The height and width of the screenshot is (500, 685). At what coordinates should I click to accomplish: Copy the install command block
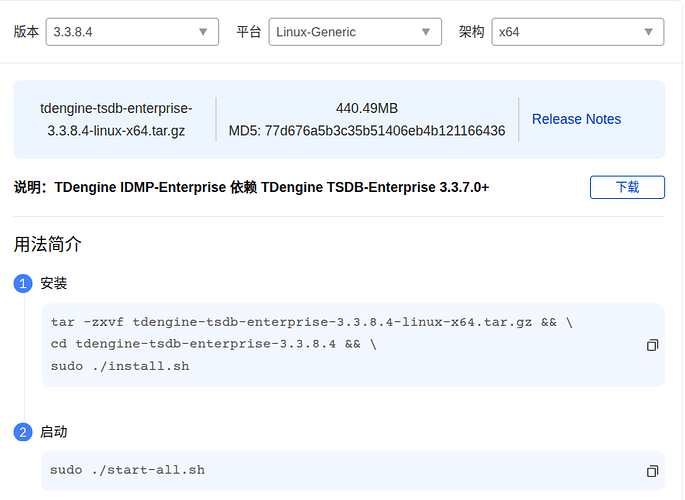pos(652,345)
